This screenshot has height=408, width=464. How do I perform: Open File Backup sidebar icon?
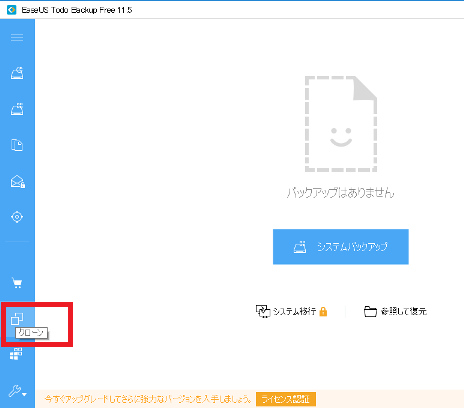(17, 145)
